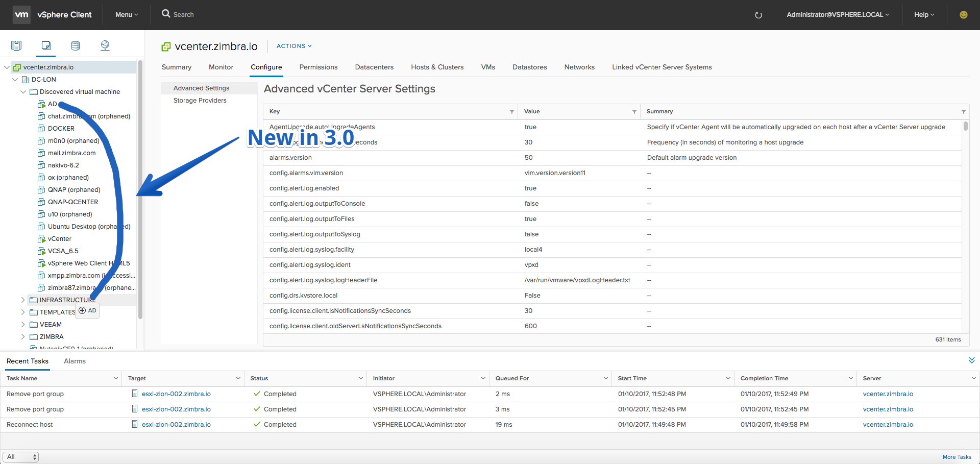Open the Hosts and Clusters inventory view icon
The width and height of the screenshot is (980, 464).
(16, 45)
